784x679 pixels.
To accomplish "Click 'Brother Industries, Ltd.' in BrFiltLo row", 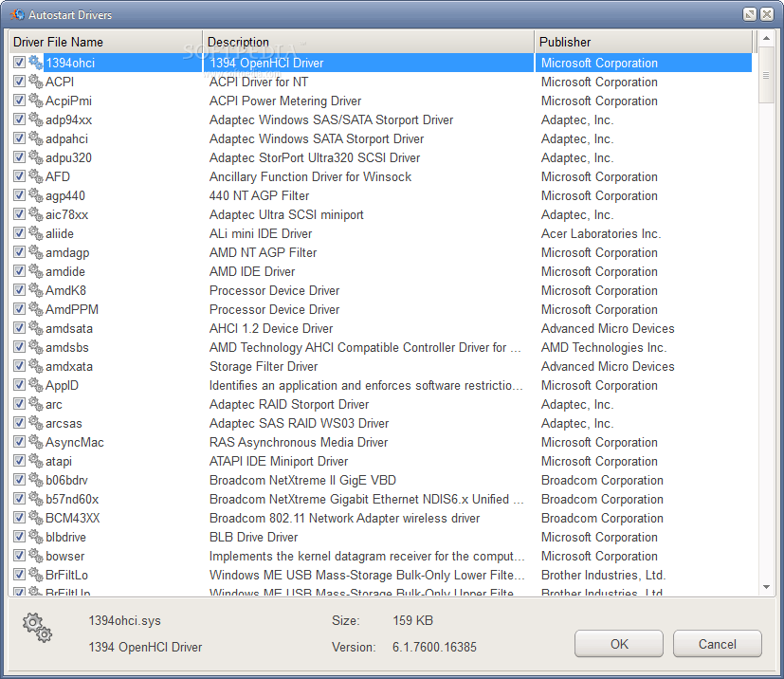I will click(x=603, y=575).
